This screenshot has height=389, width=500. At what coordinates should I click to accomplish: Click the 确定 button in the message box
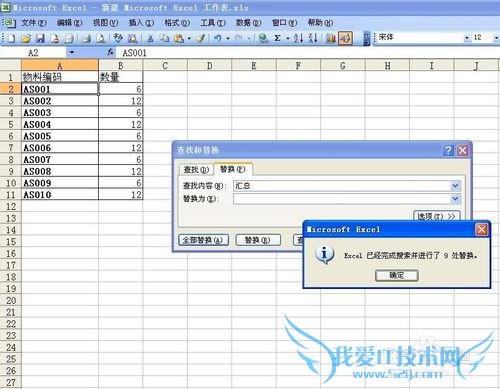tap(396, 275)
